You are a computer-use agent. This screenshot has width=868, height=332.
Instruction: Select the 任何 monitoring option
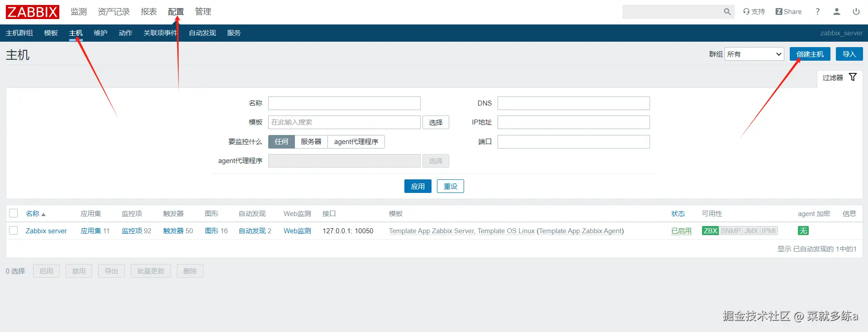[281, 142]
